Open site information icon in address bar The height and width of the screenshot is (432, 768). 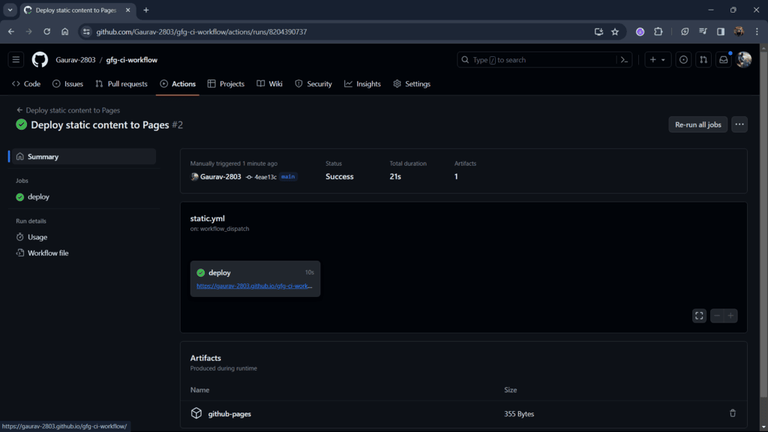pos(86,32)
